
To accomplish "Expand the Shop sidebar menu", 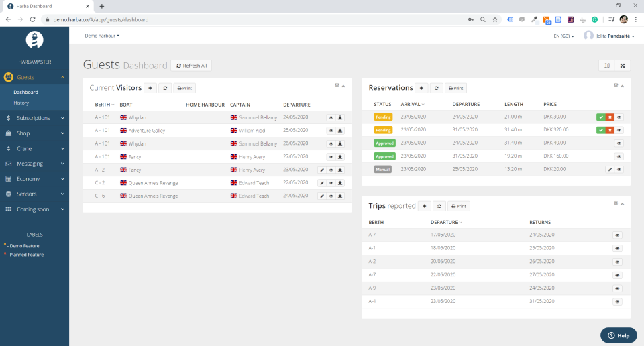I will click(34, 133).
